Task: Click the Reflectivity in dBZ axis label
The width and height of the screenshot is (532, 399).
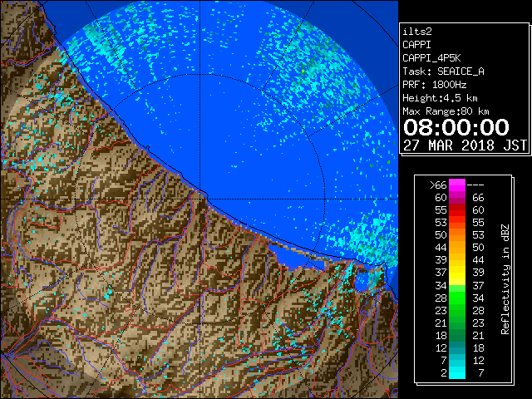Action: click(505, 279)
